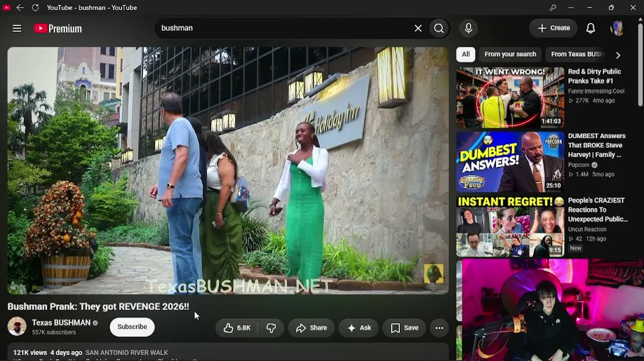Image resolution: width=644 pixels, height=361 pixels.
Task: Open the 'INSTANT REGRET!' video thumbnail
Action: click(510, 227)
